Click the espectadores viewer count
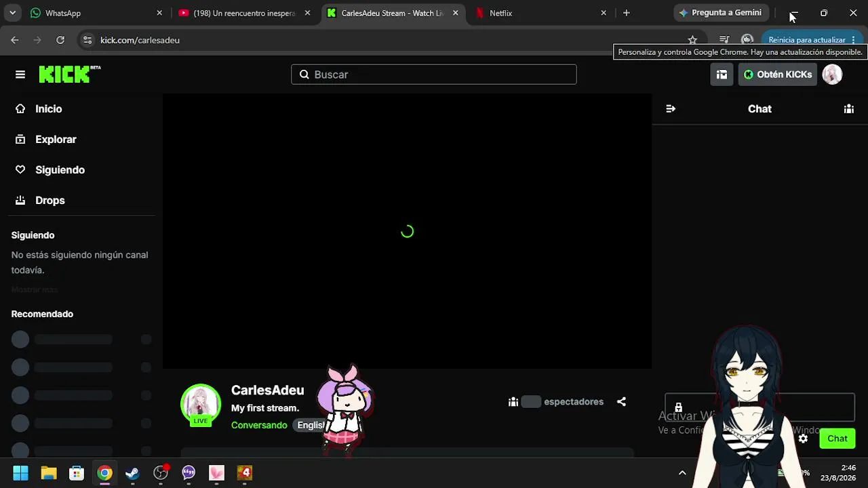This screenshot has height=488, width=868. pyautogui.click(x=555, y=402)
